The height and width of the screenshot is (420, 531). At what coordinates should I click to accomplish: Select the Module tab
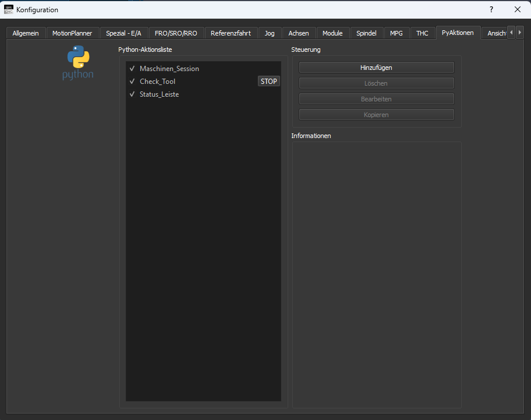[332, 33]
